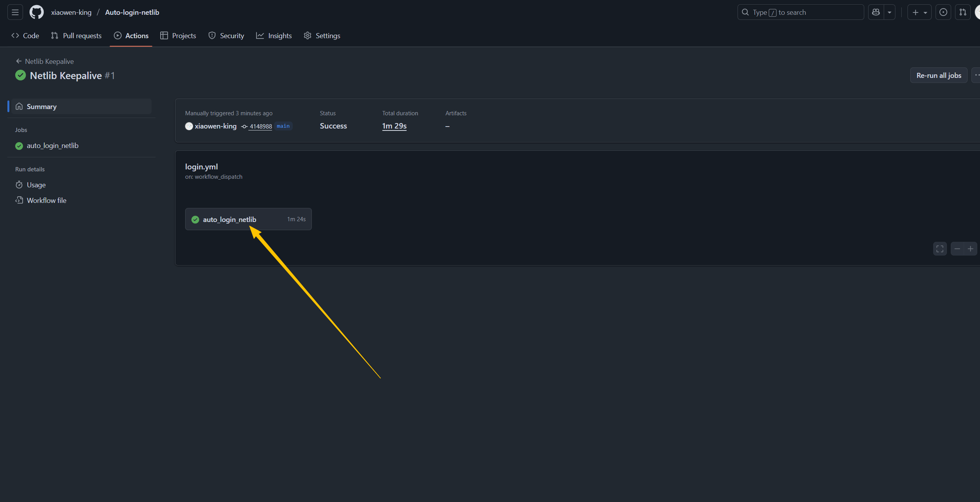Open the pull requests icon in header
The image size is (980, 502).
(962, 12)
